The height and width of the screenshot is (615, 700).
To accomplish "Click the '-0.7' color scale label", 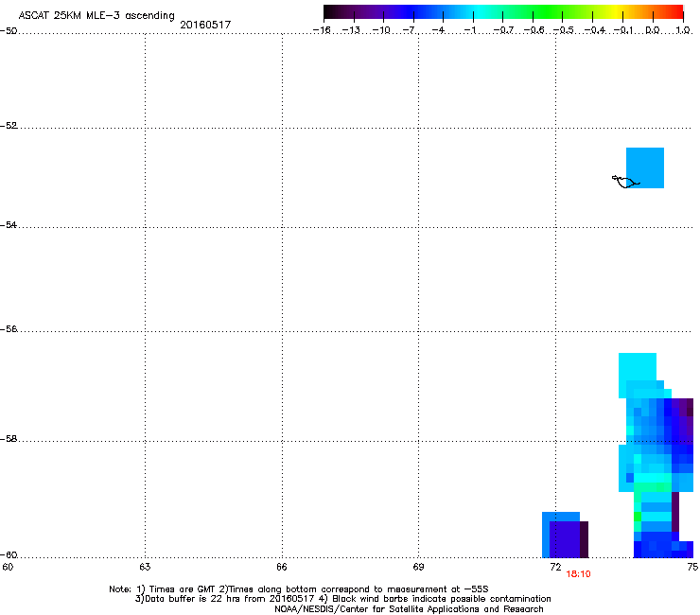I will tap(503, 30).
